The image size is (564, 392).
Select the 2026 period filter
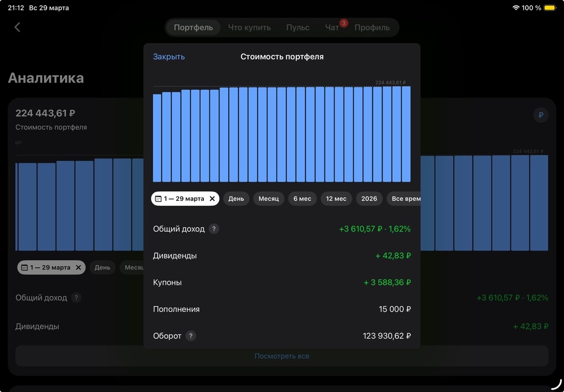point(369,198)
